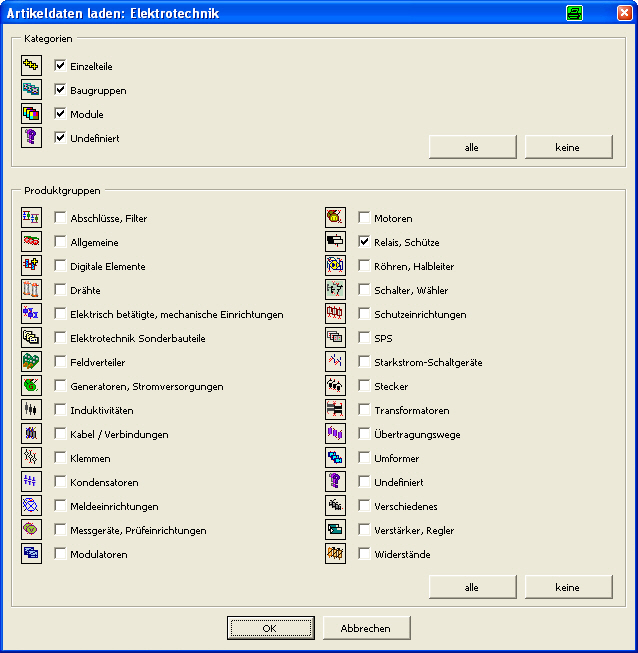Click the Schalter, Wähler icon
Viewport: 638px width, 653px height.
click(335, 289)
